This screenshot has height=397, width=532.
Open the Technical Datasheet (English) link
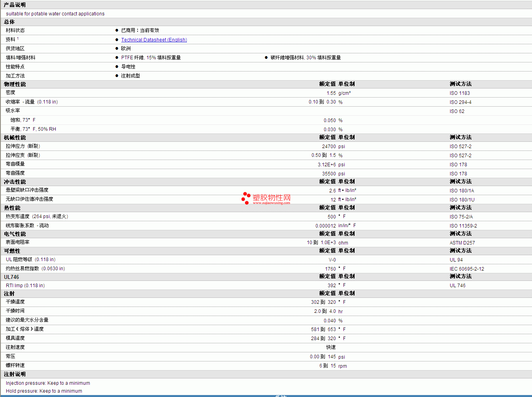pos(154,40)
